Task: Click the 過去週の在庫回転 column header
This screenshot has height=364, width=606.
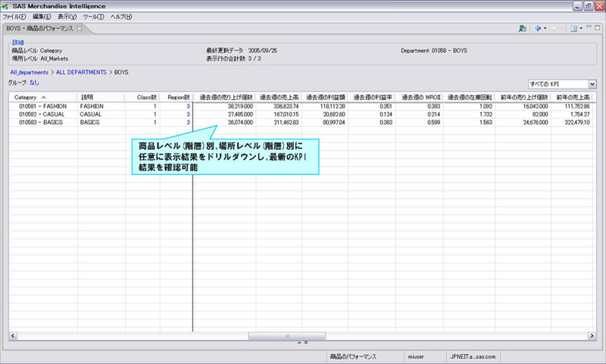Action: 469,98
